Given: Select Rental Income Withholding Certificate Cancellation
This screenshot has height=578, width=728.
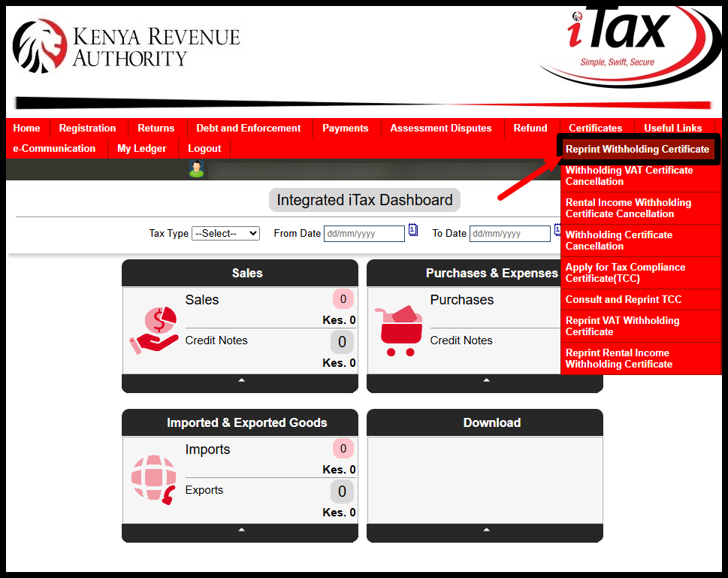Looking at the screenshot, I should click(640, 209).
